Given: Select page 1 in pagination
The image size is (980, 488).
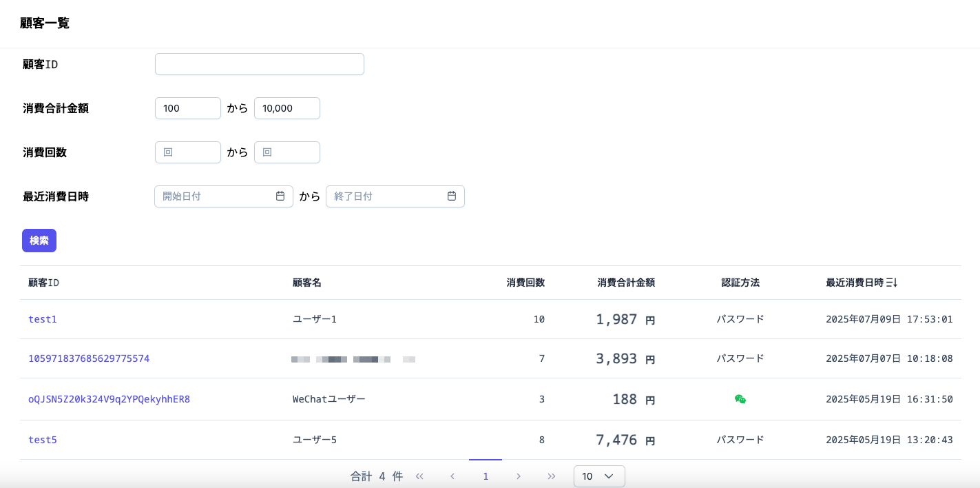Looking at the screenshot, I should point(486,476).
